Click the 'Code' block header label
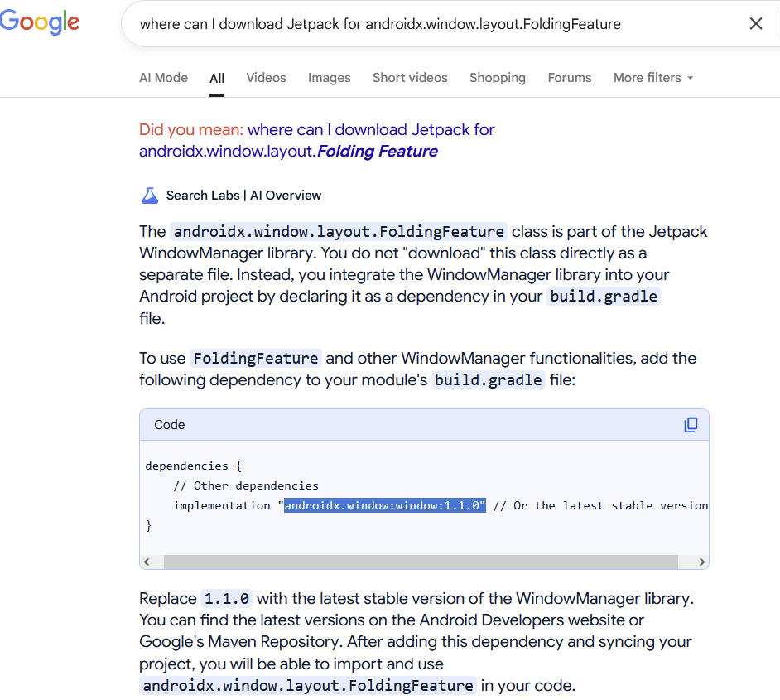 170,425
